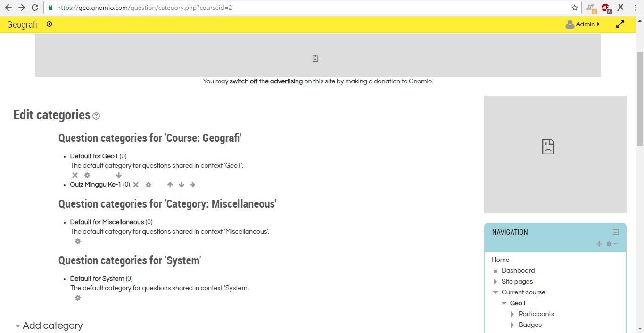This screenshot has height=333, width=644.
Task: Open Geo1 course in Navigation
Action: [x=518, y=303]
